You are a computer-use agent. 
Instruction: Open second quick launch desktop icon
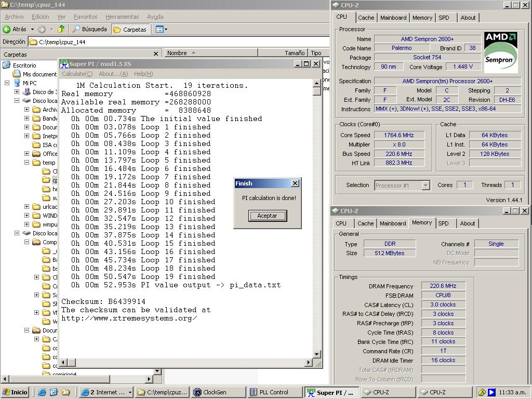[x=54, y=392]
